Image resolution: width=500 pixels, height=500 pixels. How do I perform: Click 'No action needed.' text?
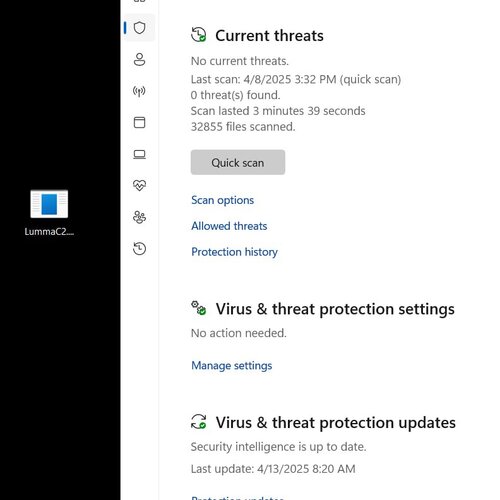[x=239, y=333]
